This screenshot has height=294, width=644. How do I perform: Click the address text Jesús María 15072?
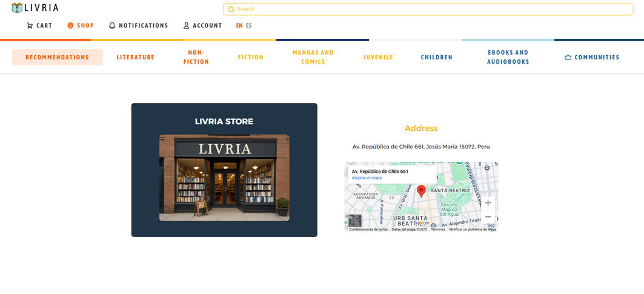451,147
